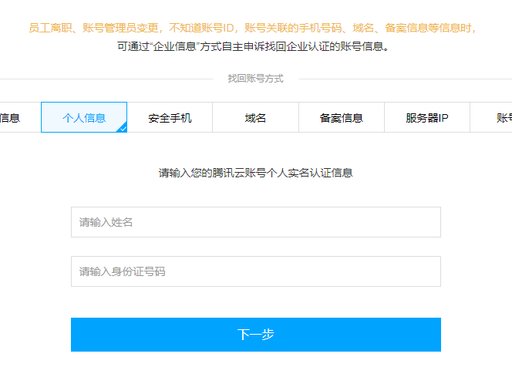The height and width of the screenshot is (384, 512).
Task: Select the 个人信息 tab
Action: pyautogui.click(x=84, y=117)
